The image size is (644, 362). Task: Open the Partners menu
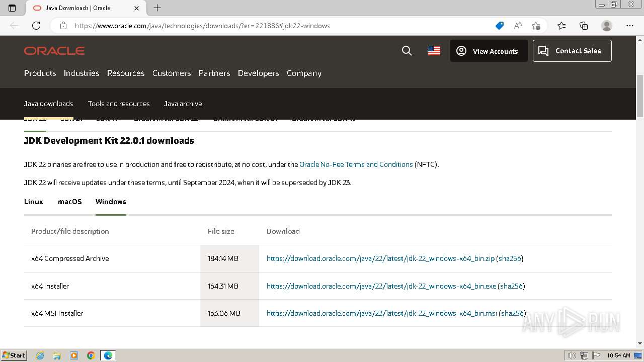click(214, 73)
